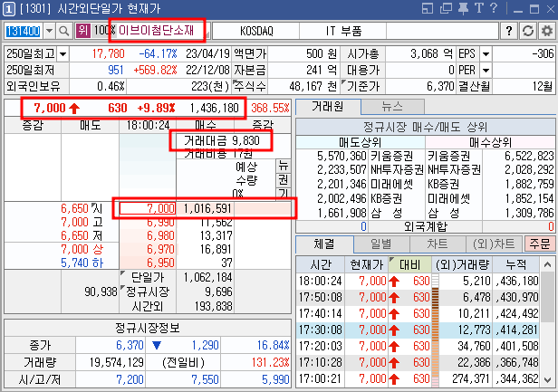The height and width of the screenshot is (392, 558).
Task: Select the 체결 tab
Action: [x=324, y=244]
